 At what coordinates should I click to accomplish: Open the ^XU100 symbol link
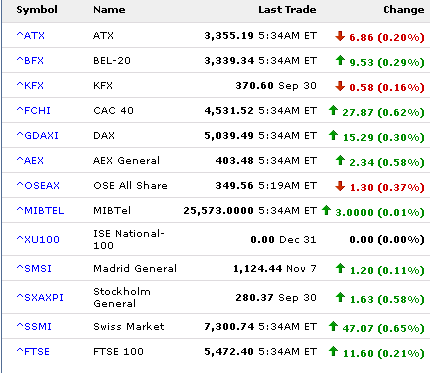point(38,239)
